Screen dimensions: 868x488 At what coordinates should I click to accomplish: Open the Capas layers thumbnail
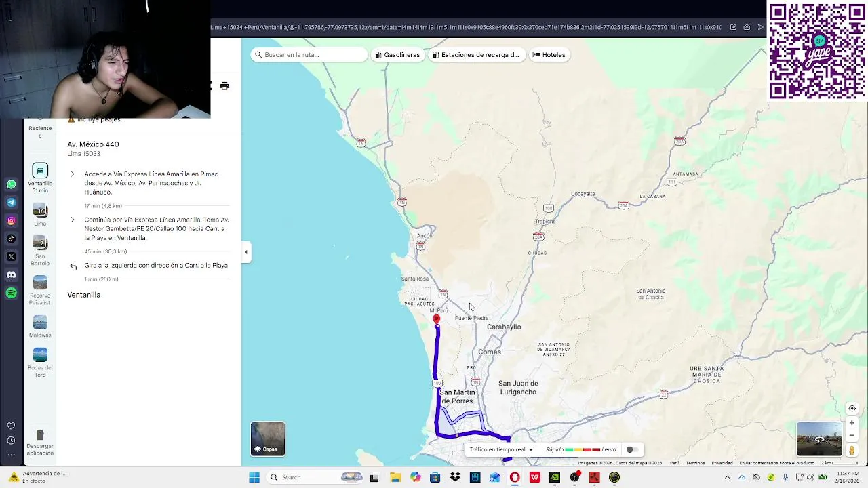coord(268,439)
